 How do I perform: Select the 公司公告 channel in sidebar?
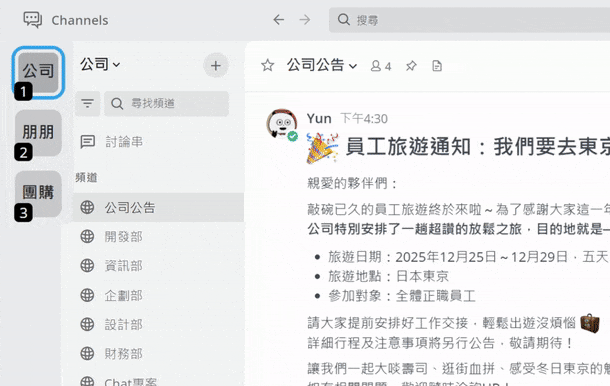(x=158, y=207)
